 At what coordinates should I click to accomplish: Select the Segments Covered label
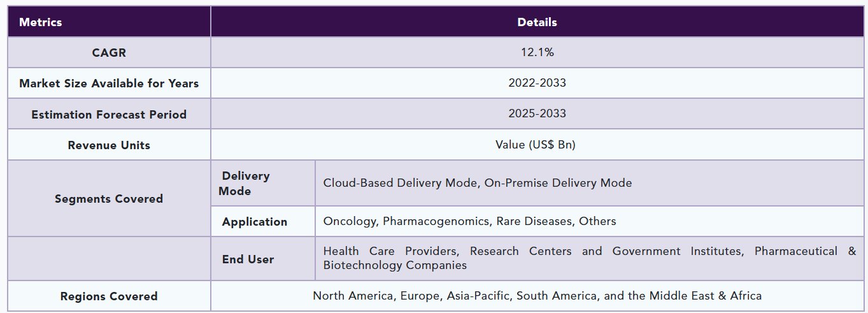(109, 199)
